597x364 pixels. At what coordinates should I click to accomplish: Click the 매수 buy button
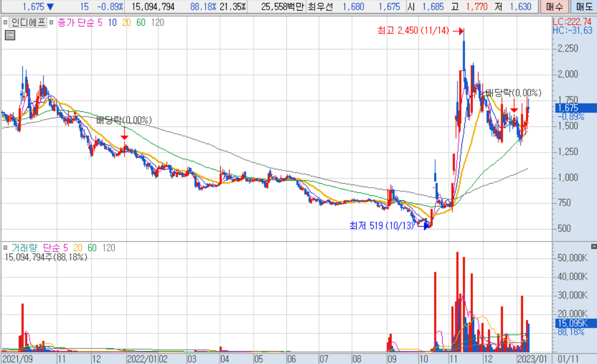pos(555,6)
